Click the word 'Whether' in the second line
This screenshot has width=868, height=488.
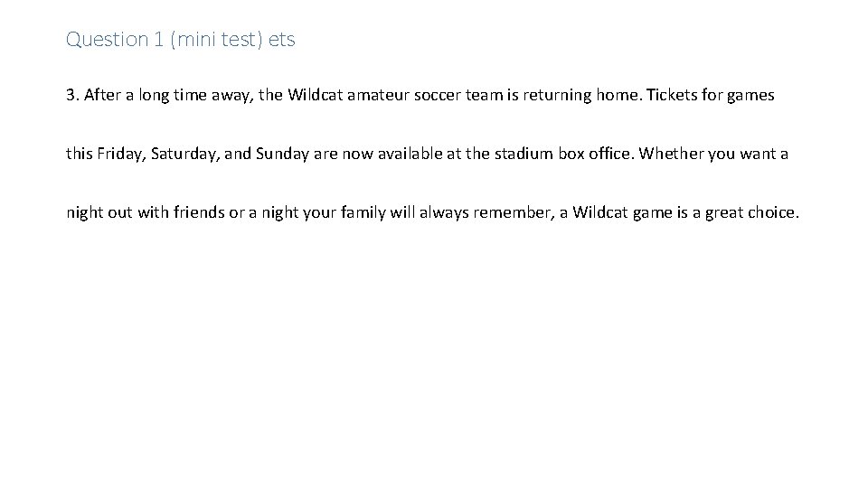671,154
